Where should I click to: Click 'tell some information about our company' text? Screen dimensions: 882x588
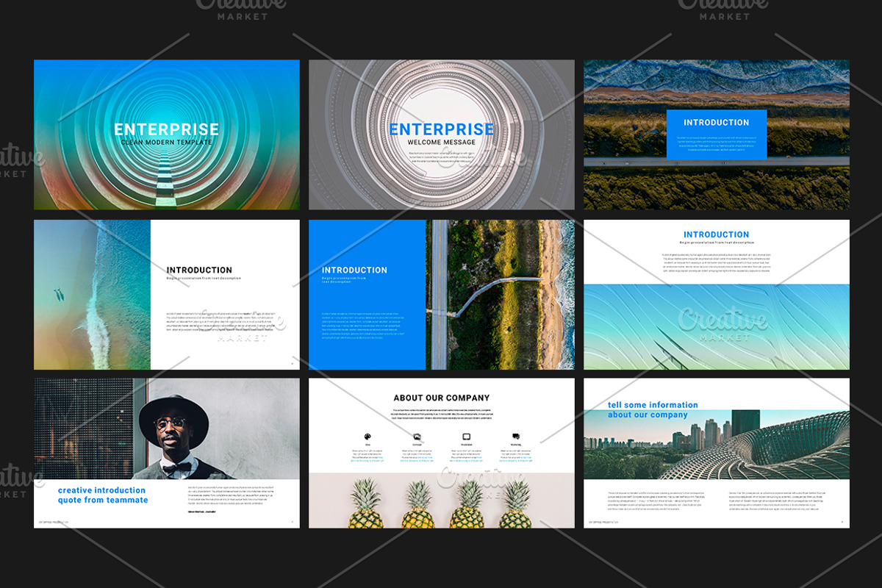653,409
